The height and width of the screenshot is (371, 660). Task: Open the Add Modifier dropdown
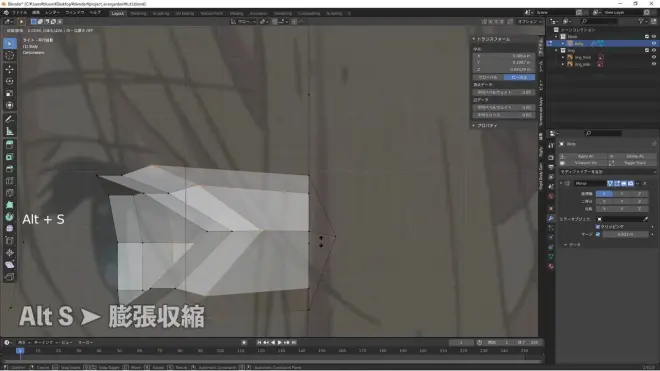[607, 172]
